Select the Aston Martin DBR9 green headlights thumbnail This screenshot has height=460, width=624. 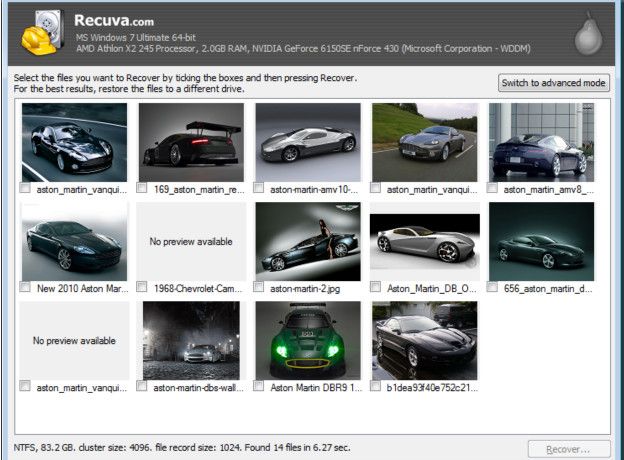308,341
